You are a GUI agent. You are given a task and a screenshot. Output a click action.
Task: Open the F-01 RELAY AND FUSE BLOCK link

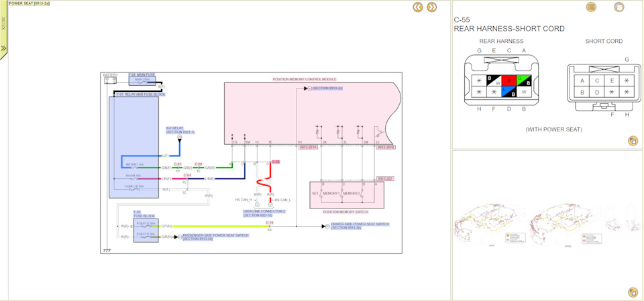[x=140, y=95]
